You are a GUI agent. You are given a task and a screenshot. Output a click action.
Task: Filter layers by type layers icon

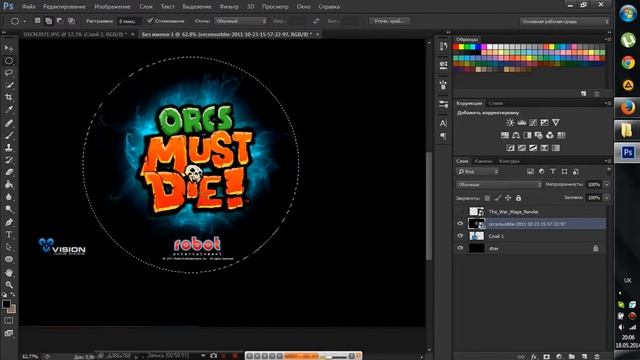point(553,171)
